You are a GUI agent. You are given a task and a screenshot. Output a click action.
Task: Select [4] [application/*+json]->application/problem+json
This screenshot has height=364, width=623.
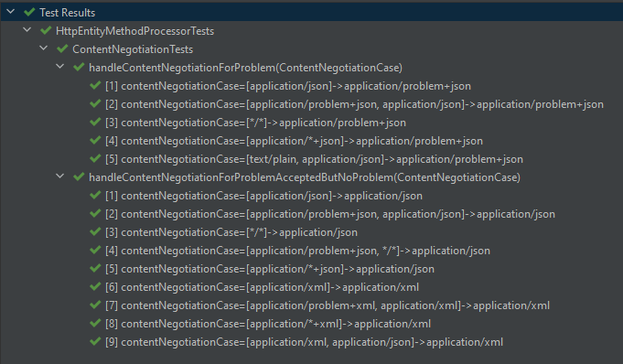tap(294, 141)
